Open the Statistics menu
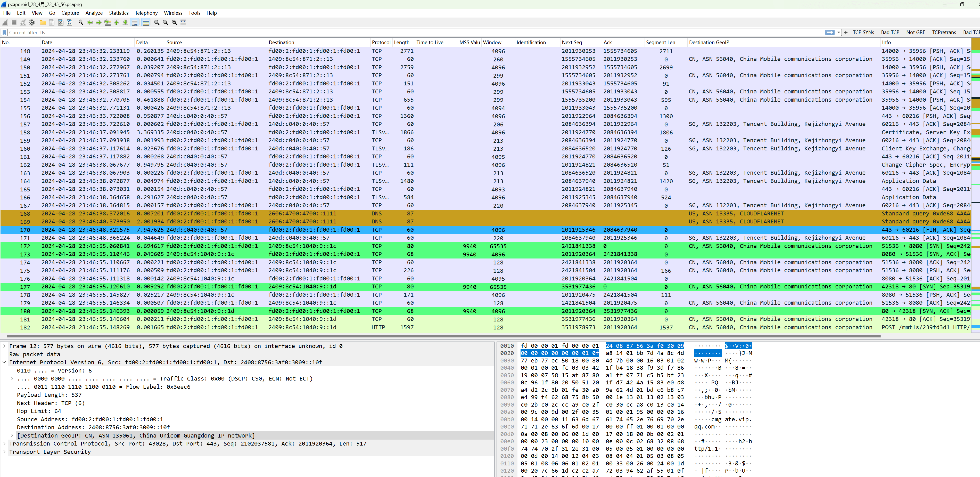This screenshot has width=980, height=477. 118,13
